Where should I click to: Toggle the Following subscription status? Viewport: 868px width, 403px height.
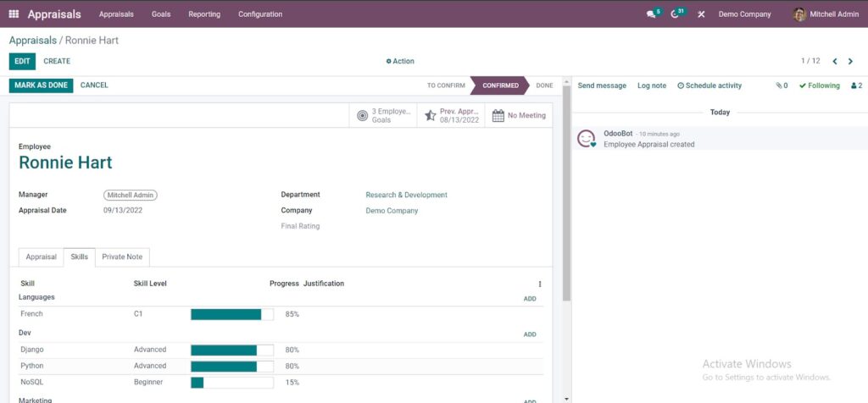point(820,86)
